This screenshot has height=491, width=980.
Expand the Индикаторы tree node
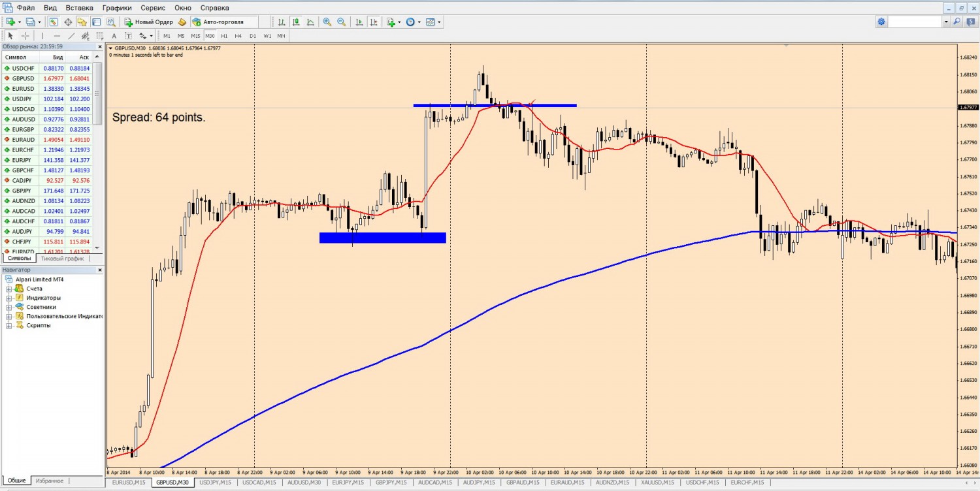[9, 298]
